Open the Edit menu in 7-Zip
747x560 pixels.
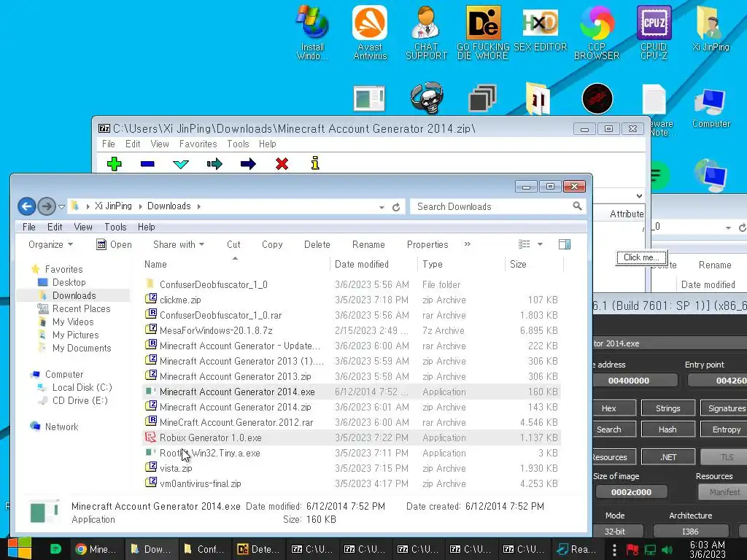pos(133,144)
